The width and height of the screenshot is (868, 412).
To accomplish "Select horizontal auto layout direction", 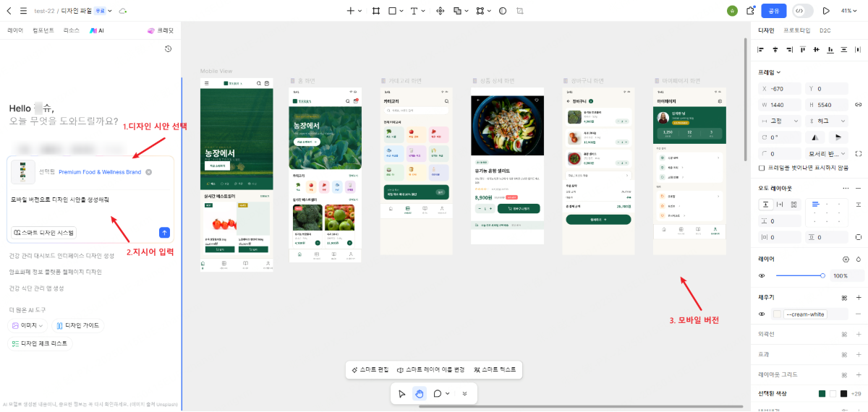I will (x=780, y=205).
